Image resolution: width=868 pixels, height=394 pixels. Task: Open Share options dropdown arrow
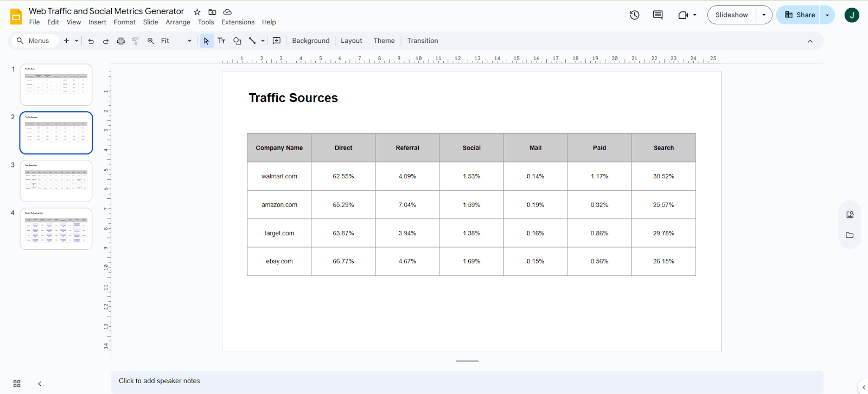coord(827,15)
